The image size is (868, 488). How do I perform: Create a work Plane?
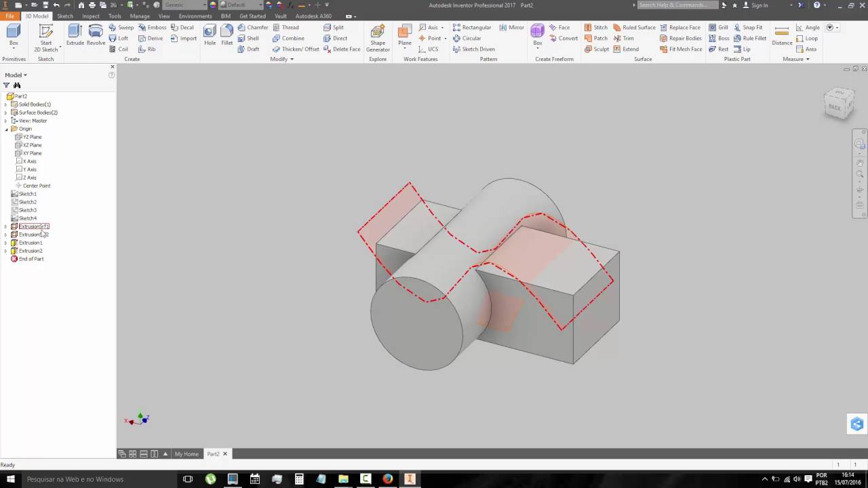405,35
